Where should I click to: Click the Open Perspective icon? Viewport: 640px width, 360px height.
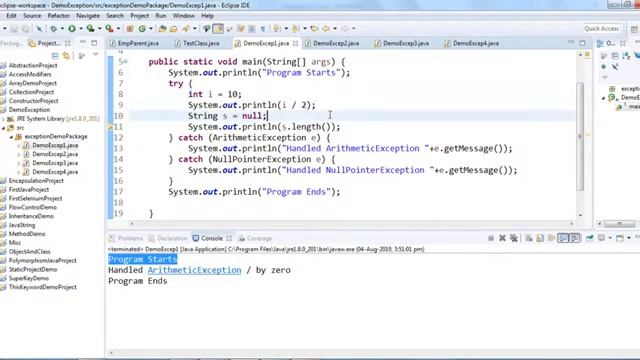[634, 29]
